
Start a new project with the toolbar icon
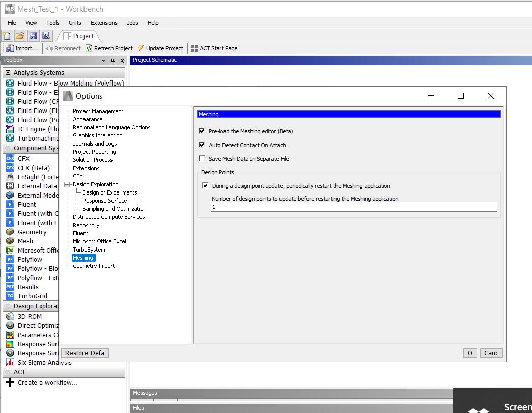pos(7,36)
